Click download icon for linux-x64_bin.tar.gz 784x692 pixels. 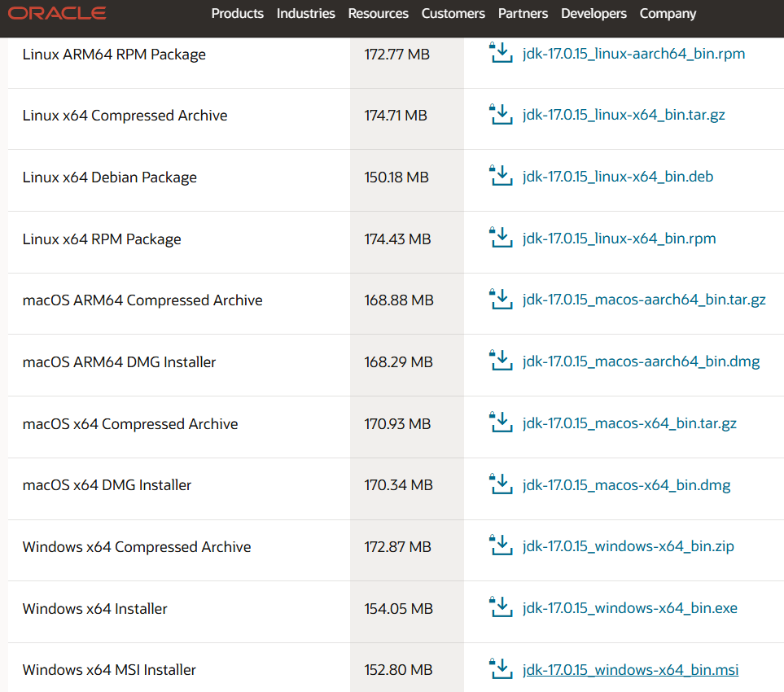(x=501, y=114)
